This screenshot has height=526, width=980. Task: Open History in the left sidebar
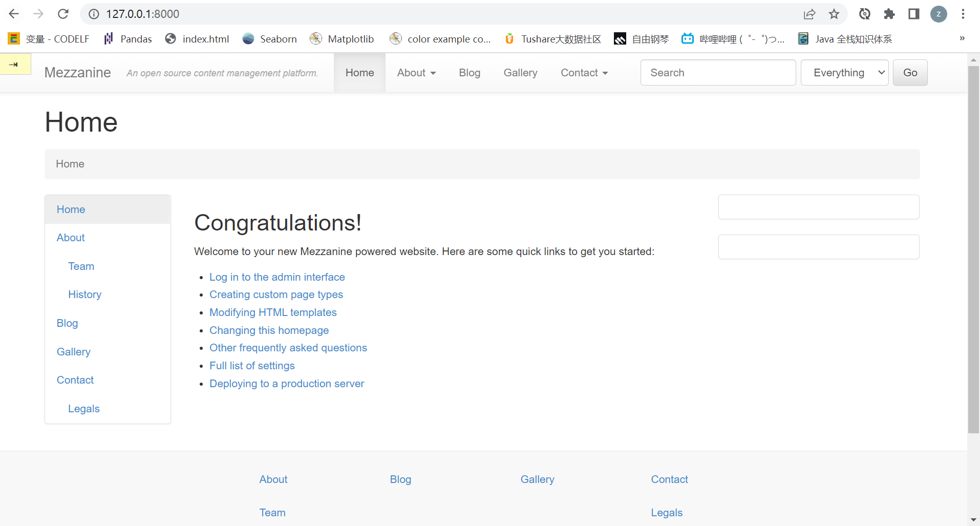tap(108, 294)
